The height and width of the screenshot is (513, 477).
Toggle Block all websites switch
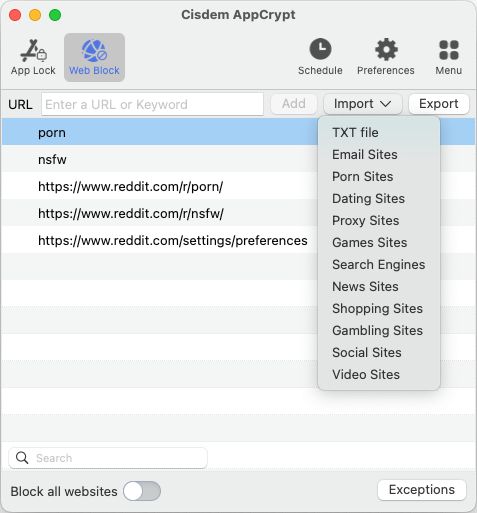pos(142,491)
